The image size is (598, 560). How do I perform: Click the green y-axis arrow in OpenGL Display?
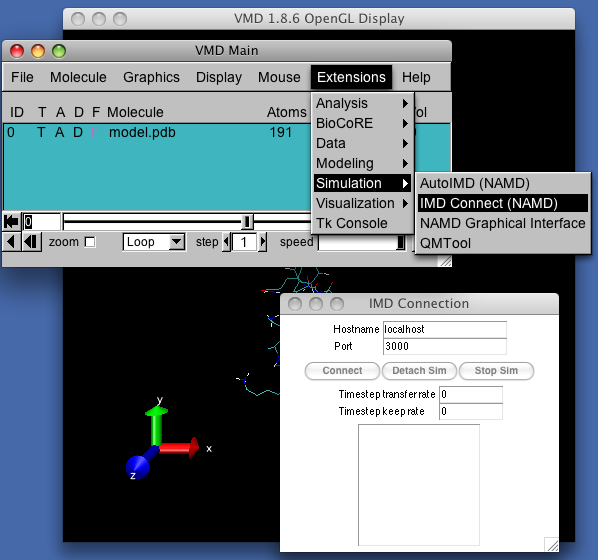coord(156,425)
